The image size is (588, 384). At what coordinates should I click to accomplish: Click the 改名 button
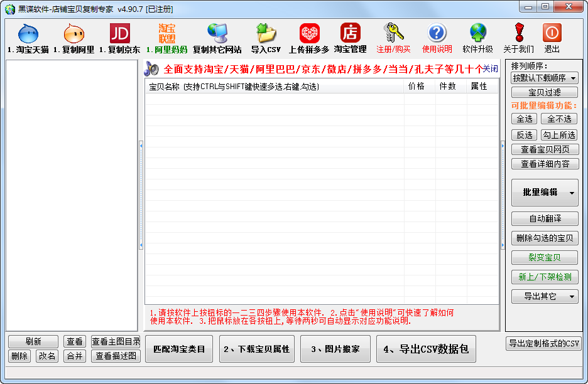coord(47,356)
